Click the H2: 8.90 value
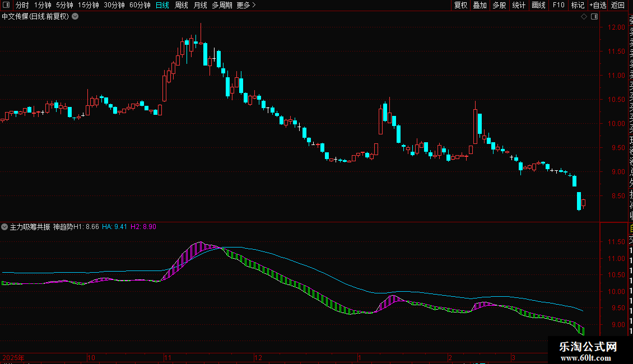The image size is (633, 364). coord(143,227)
